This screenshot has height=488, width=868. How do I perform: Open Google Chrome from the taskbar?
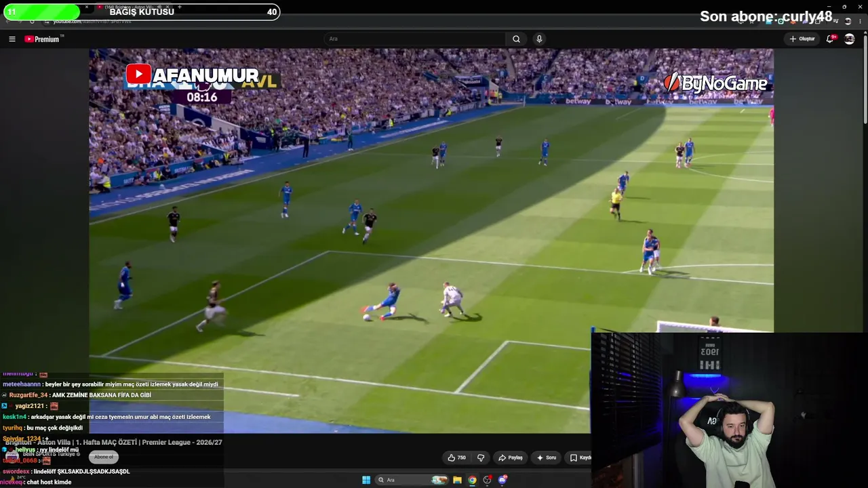point(472,480)
